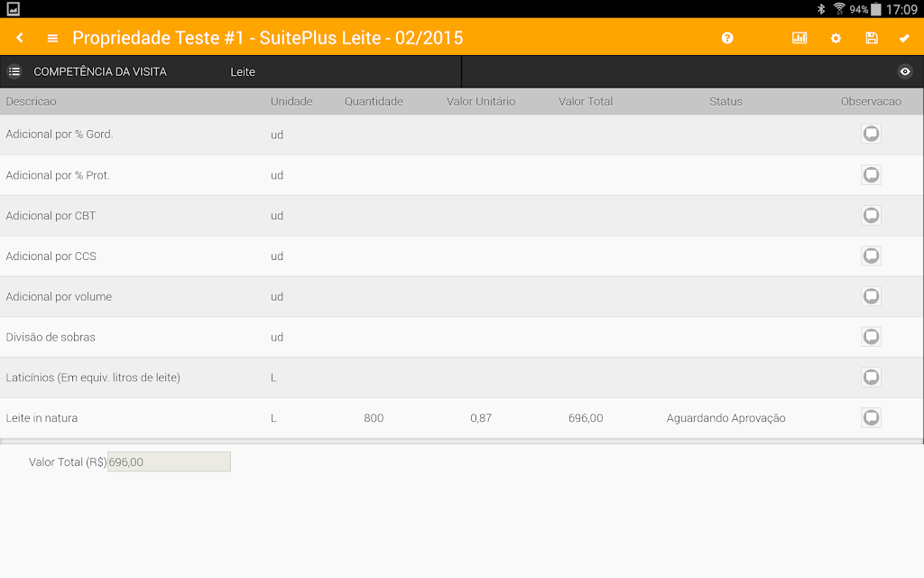This screenshot has width=924, height=578.
Task: Click the Valor Total column header
Action: point(586,101)
